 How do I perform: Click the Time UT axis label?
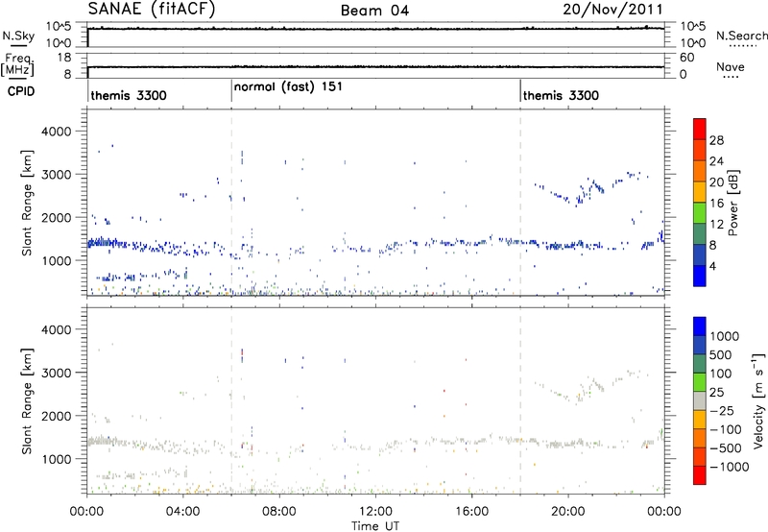tap(375, 525)
